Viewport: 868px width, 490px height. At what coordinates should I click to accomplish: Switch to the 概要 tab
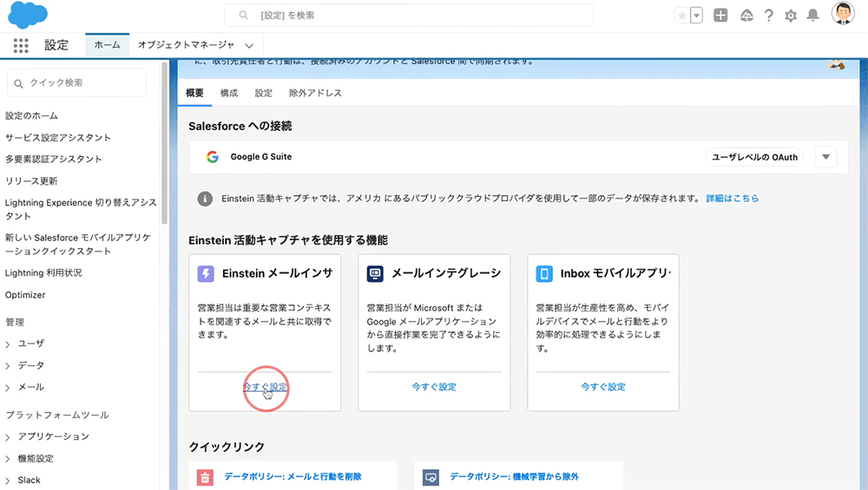click(x=194, y=93)
